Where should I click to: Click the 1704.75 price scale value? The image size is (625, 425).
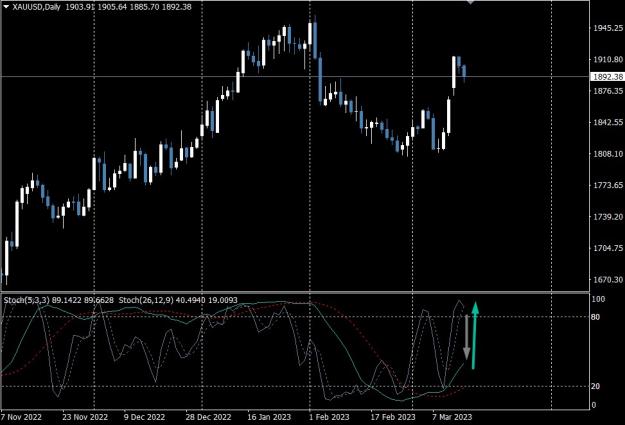[x=608, y=248]
